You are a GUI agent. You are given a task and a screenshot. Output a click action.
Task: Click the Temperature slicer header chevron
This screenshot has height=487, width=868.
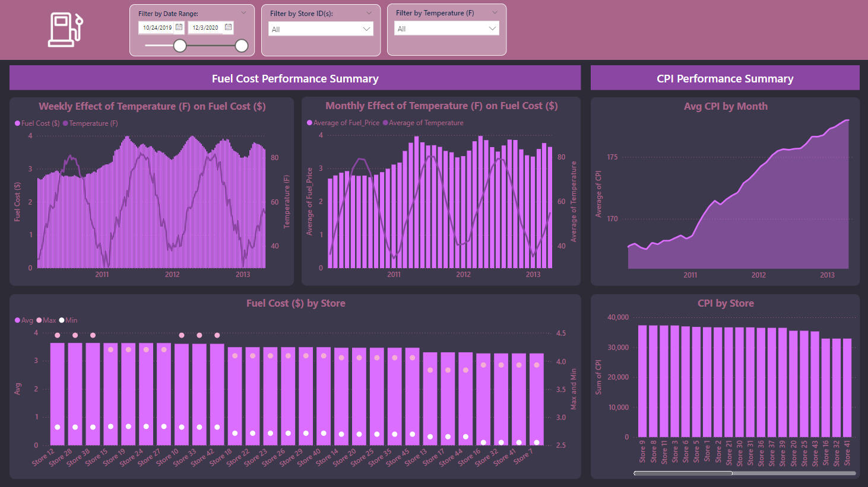[x=495, y=13]
